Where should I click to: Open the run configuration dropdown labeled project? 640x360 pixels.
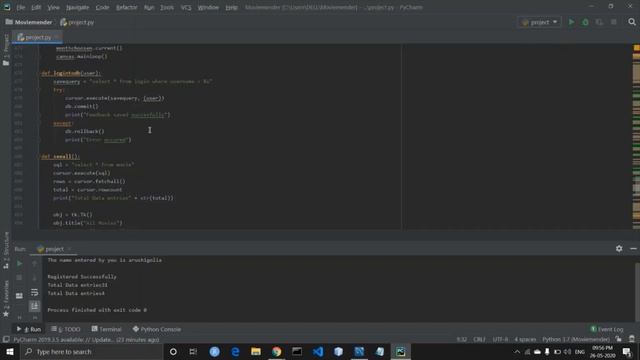click(539, 22)
